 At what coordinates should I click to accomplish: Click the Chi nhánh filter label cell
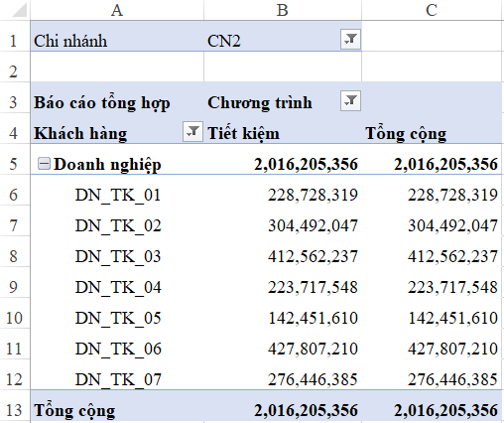click(x=117, y=41)
